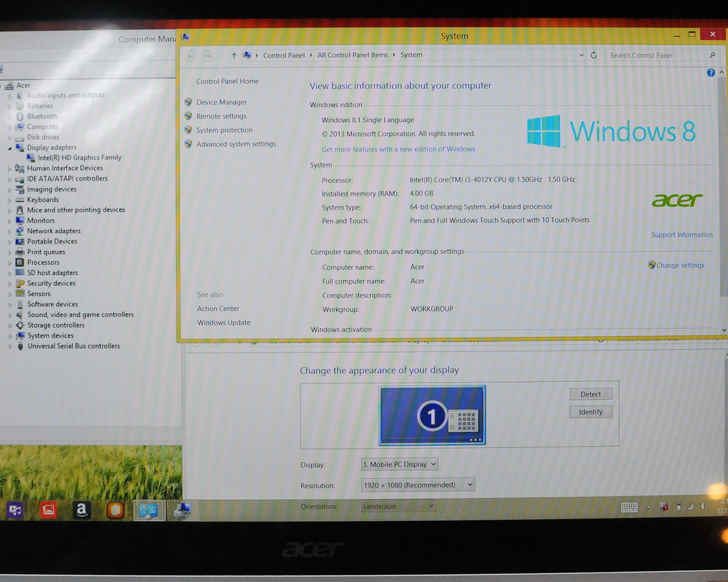728x582 pixels.
Task: Select SD host adapters entry
Action: pyautogui.click(x=52, y=273)
